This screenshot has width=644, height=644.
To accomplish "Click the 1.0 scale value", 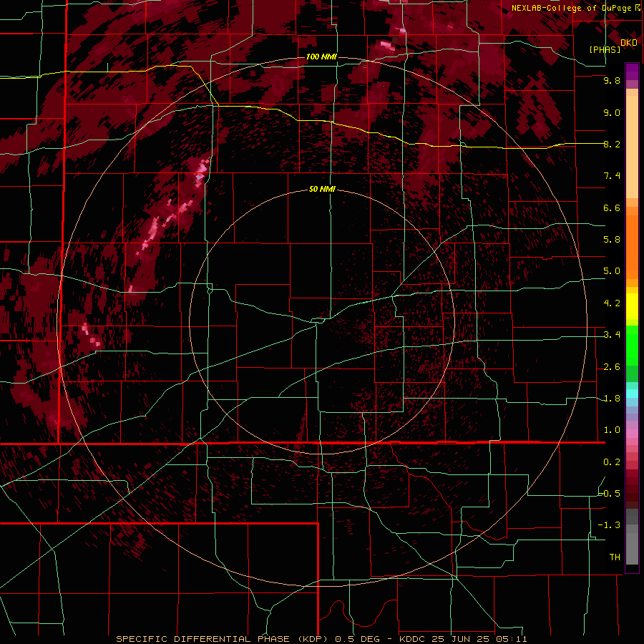I will 612,430.
